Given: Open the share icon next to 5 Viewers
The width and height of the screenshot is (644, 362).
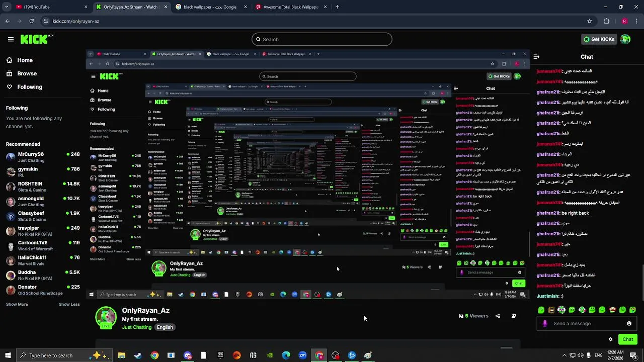Looking at the screenshot, I should point(498,316).
